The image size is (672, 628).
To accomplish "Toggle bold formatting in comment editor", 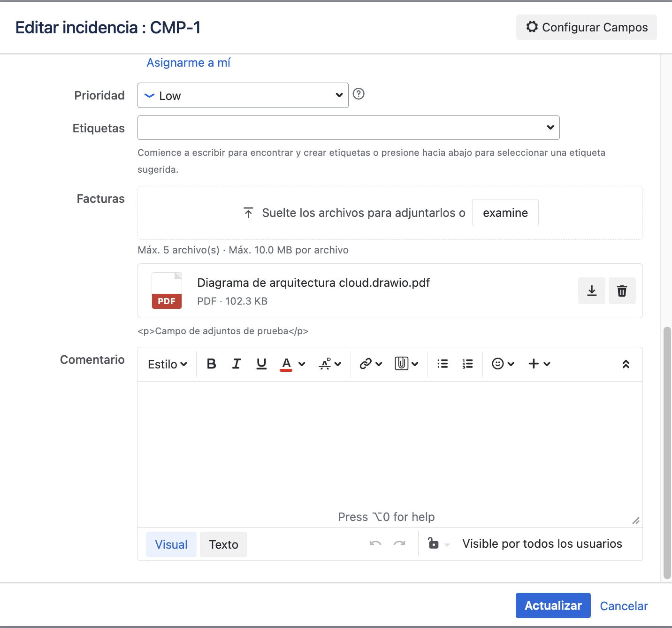I will pos(212,364).
